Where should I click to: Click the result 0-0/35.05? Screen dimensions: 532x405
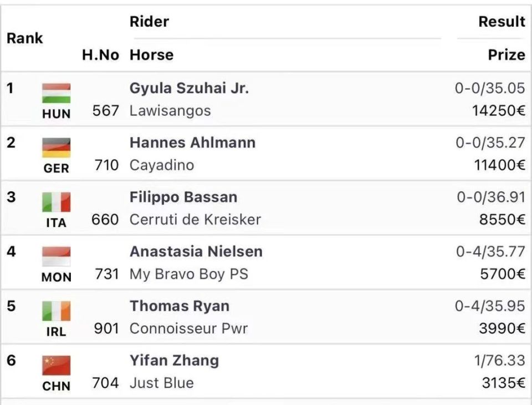tap(489, 88)
